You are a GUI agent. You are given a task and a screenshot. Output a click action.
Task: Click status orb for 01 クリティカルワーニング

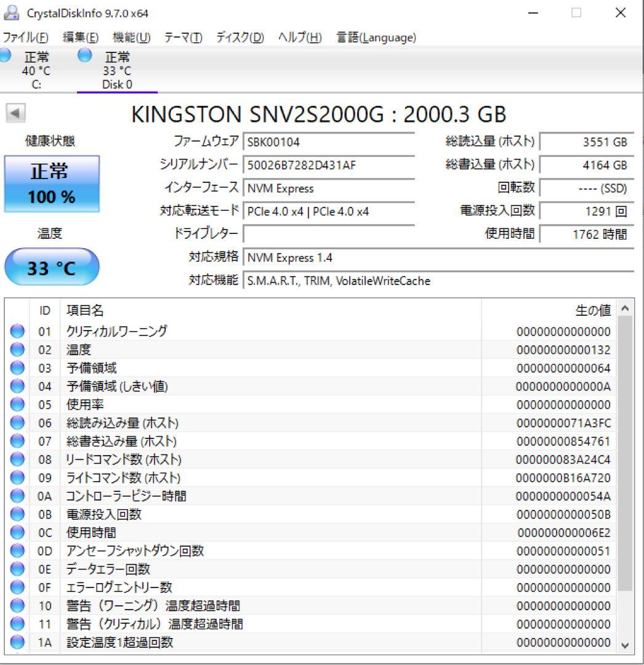(x=17, y=331)
